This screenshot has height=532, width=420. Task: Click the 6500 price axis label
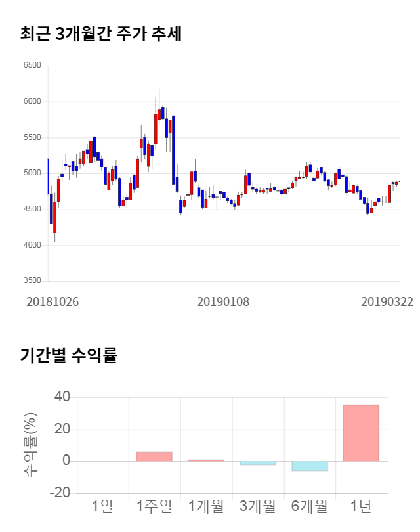tap(31, 66)
